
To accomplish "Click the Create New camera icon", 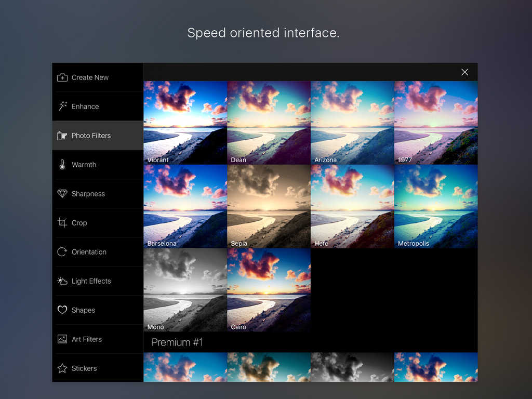I will click(62, 77).
